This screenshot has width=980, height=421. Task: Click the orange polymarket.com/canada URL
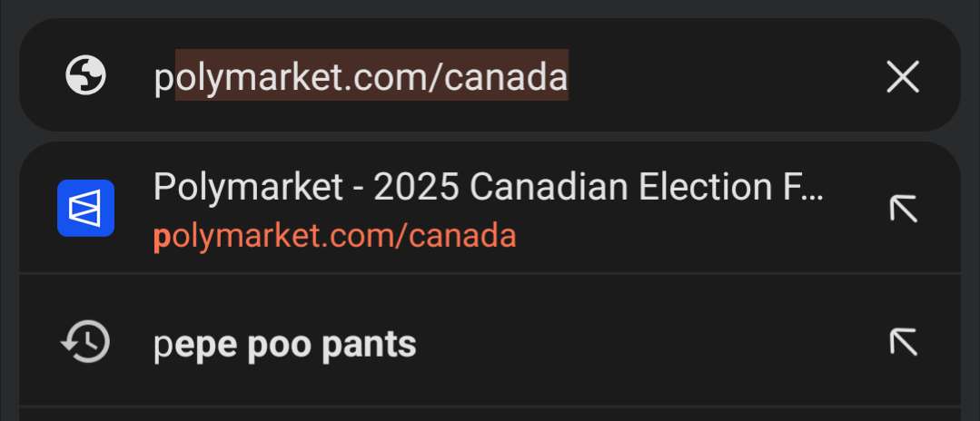pos(335,236)
